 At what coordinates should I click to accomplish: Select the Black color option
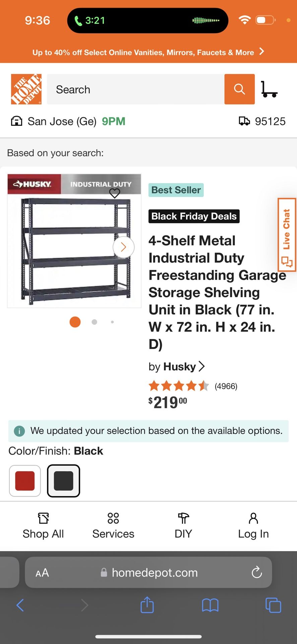pos(63,481)
